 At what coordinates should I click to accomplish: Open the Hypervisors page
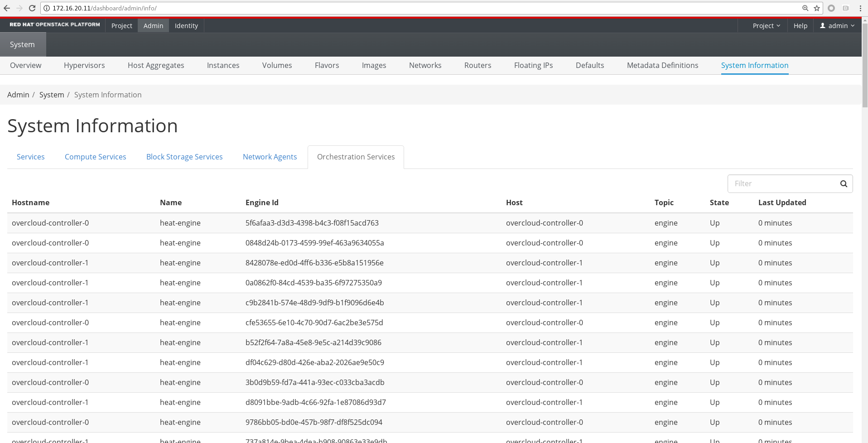(84, 65)
